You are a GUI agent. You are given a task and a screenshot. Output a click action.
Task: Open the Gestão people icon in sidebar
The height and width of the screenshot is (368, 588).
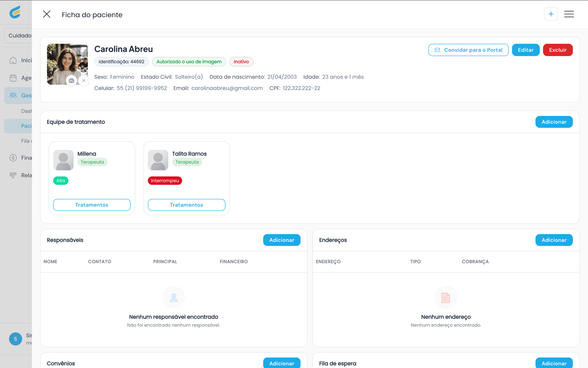[13, 95]
